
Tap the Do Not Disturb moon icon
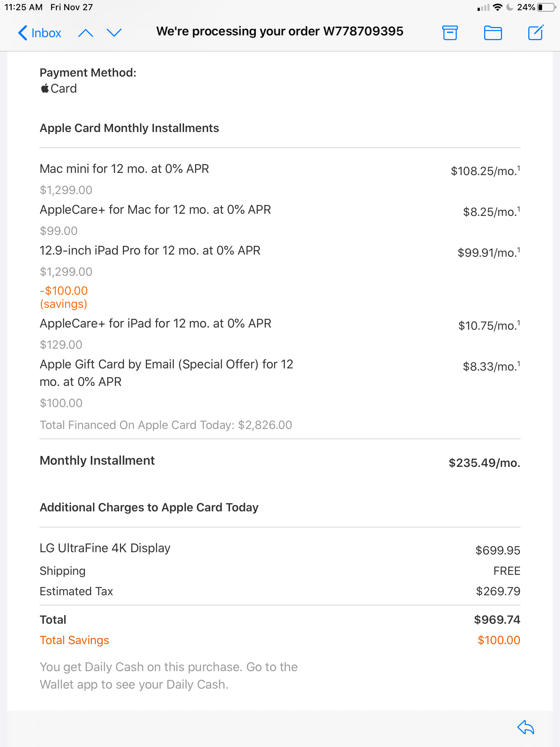pos(510,7)
